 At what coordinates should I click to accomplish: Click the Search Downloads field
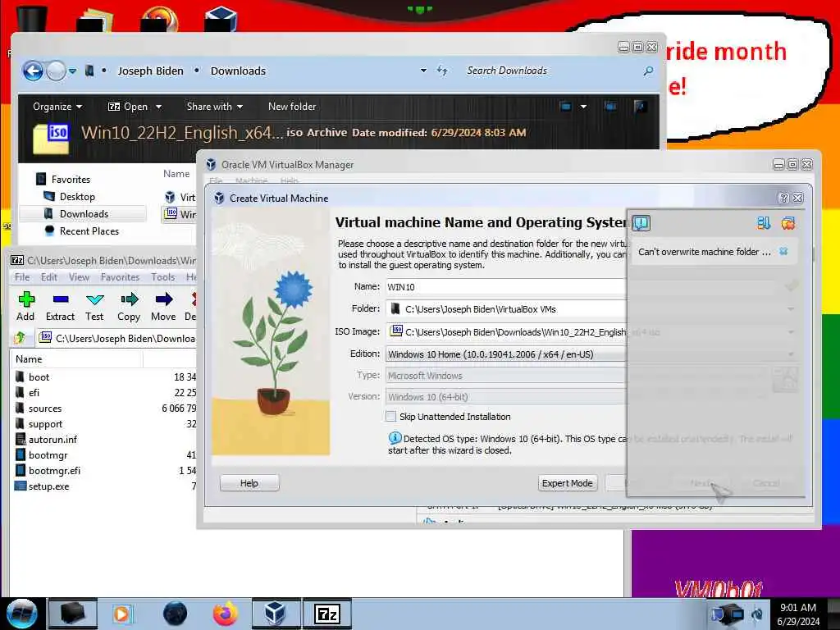(x=552, y=71)
